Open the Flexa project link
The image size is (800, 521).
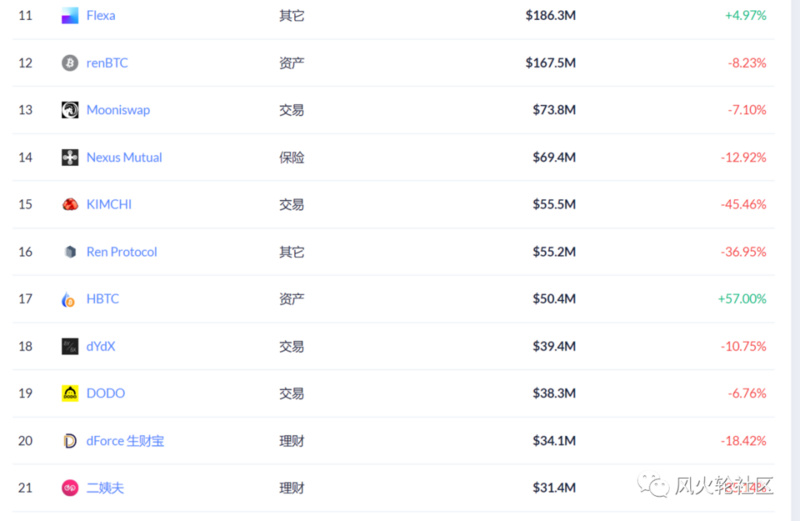101,16
